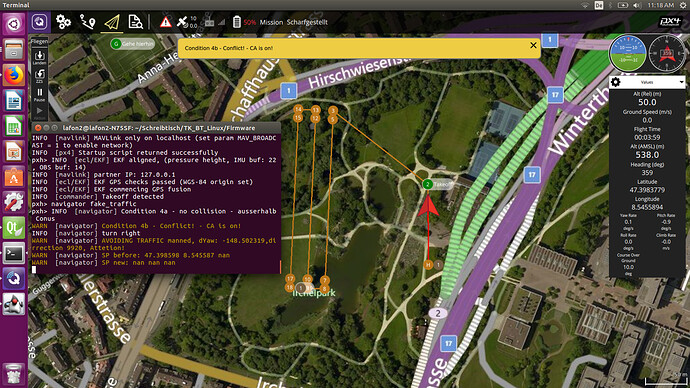690x388 pixels.
Task: Trigger the RTL return button
Action: point(40,76)
